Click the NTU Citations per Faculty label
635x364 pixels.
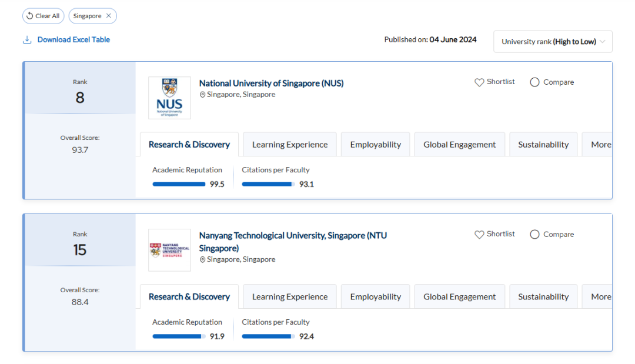point(275,322)
